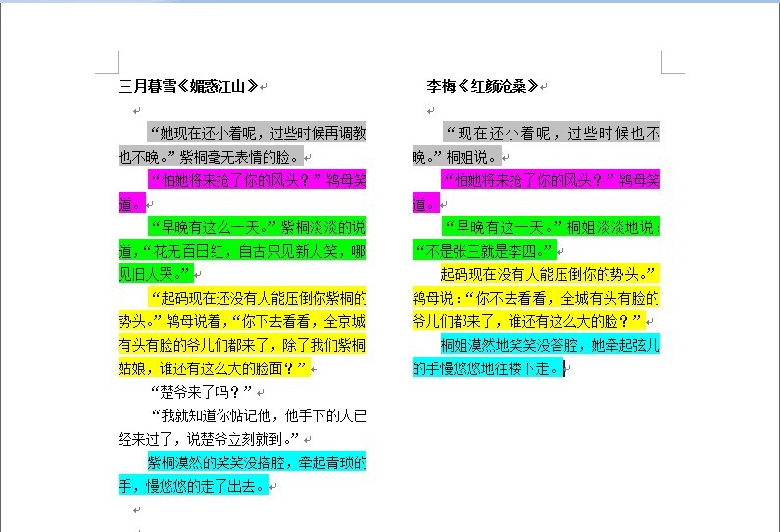Click the cyan line 的手慢悠悠地往楼下走。
This screenshot has height=532, width=780.
(488, 368)
